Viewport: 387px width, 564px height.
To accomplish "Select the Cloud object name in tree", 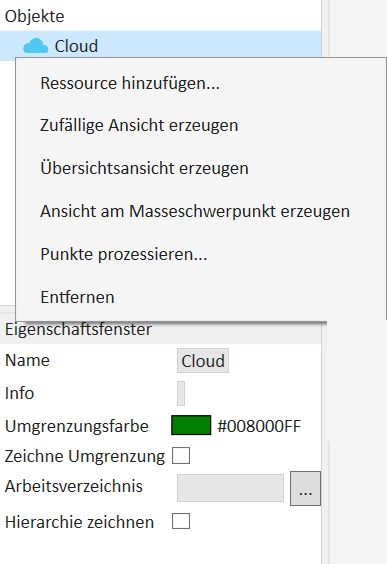I will point(76,46).
